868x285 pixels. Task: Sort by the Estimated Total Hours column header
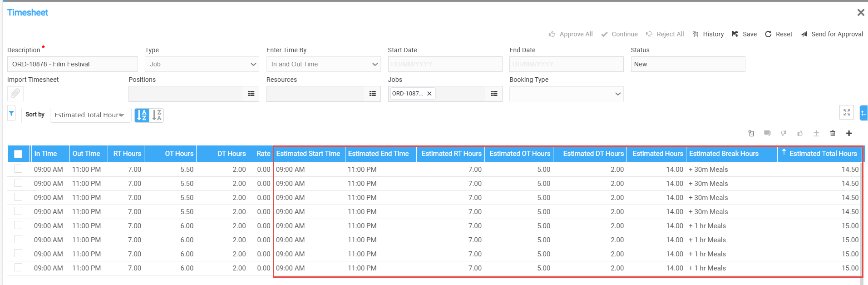point(823,154)
